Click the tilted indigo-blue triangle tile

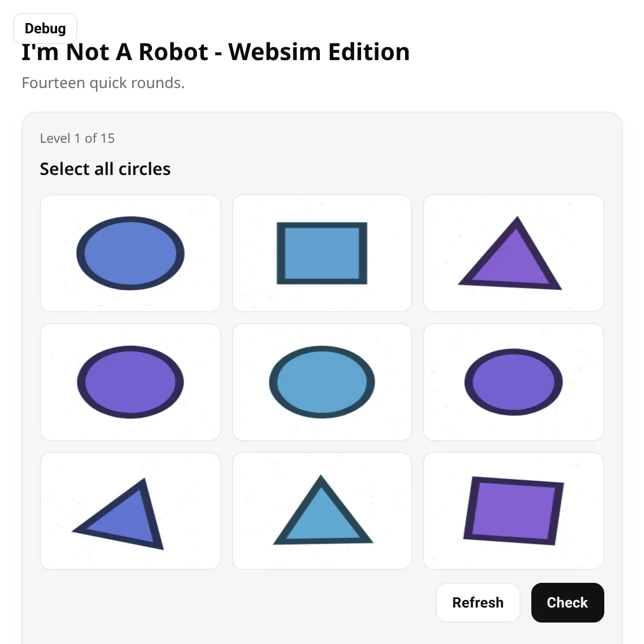(130, 511)
